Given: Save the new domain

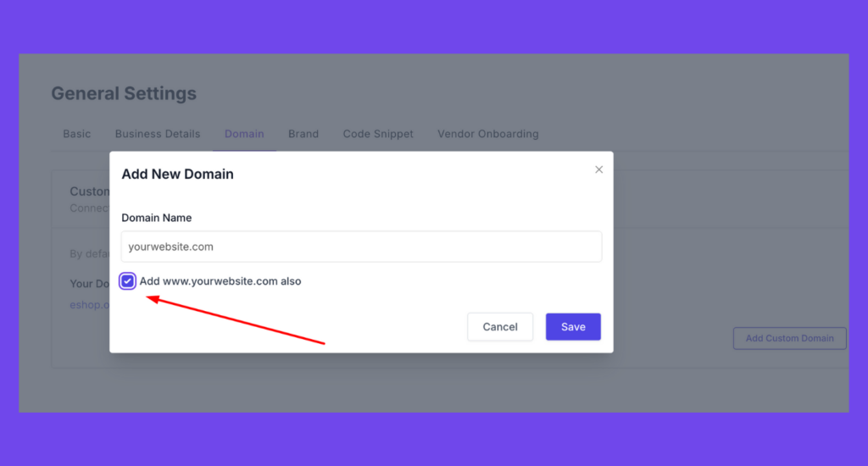Looking at the screenshot, I should tap(573, 326).
